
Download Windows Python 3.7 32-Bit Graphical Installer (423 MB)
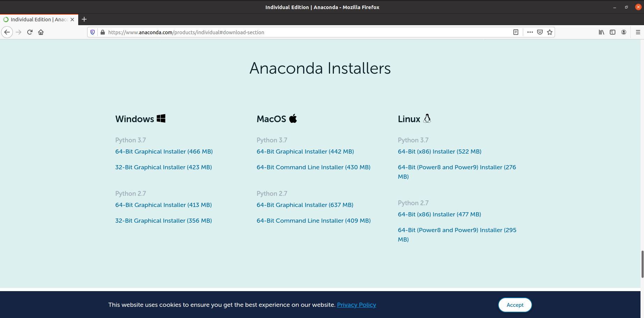coord(164,167)
